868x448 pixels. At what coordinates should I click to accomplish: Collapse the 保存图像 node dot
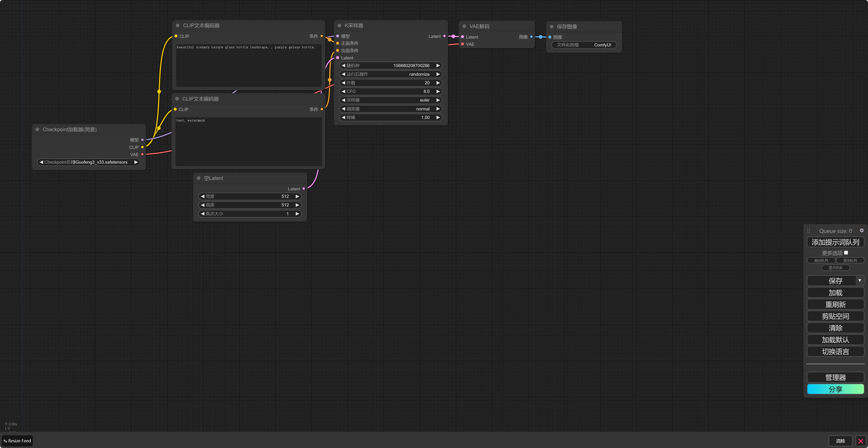point(552,27)
